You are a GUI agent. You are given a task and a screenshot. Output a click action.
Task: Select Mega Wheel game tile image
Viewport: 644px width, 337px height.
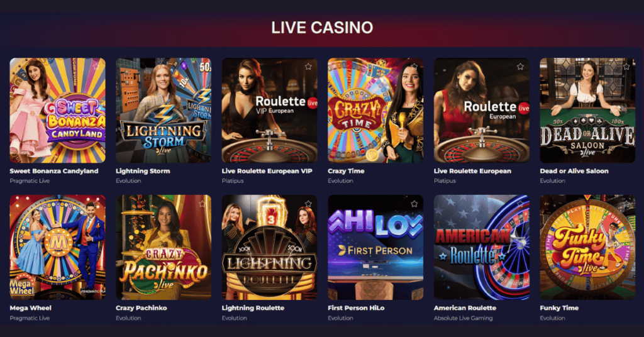pyautogui.click(x=57, y=247)
